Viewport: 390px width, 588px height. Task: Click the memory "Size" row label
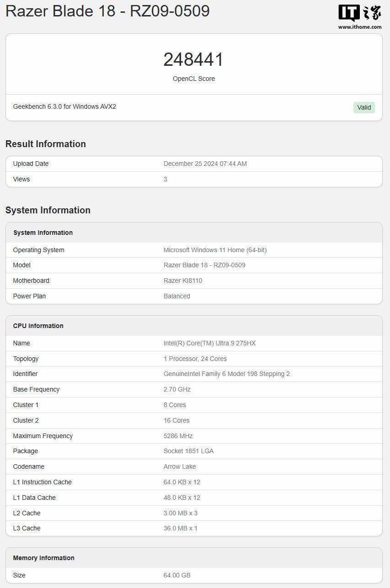click(19, 575)
